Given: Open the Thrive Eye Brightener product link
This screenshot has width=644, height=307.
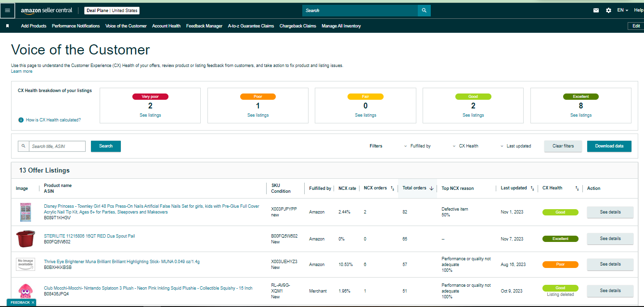Looking at the screenshot, I should click(122, 262).
